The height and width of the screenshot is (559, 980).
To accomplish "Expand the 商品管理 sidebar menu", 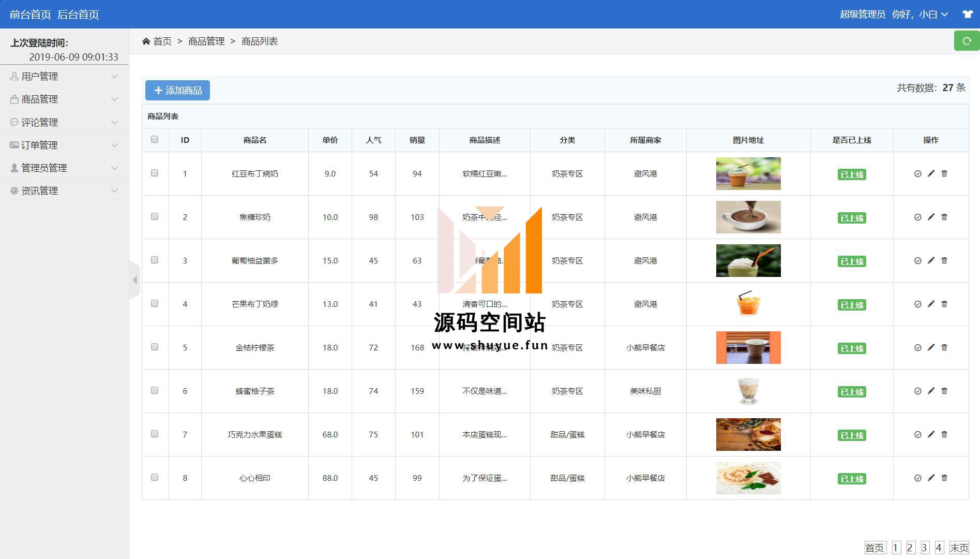I will [x=64, y=99].
